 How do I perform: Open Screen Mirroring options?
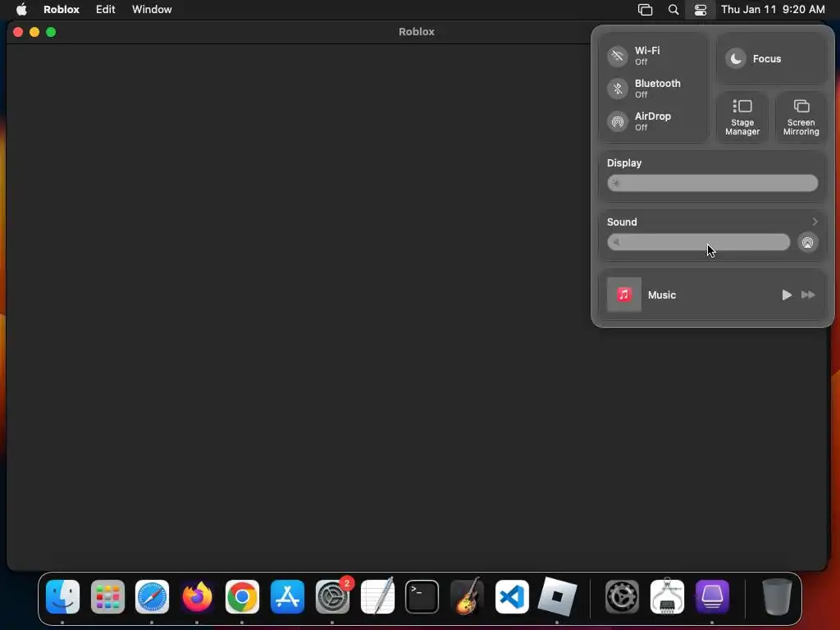(801, 117)
